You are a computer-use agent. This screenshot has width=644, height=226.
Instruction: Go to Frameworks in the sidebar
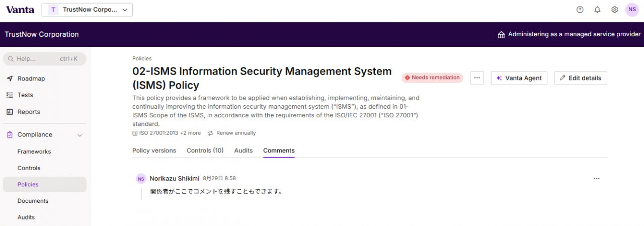34,152
